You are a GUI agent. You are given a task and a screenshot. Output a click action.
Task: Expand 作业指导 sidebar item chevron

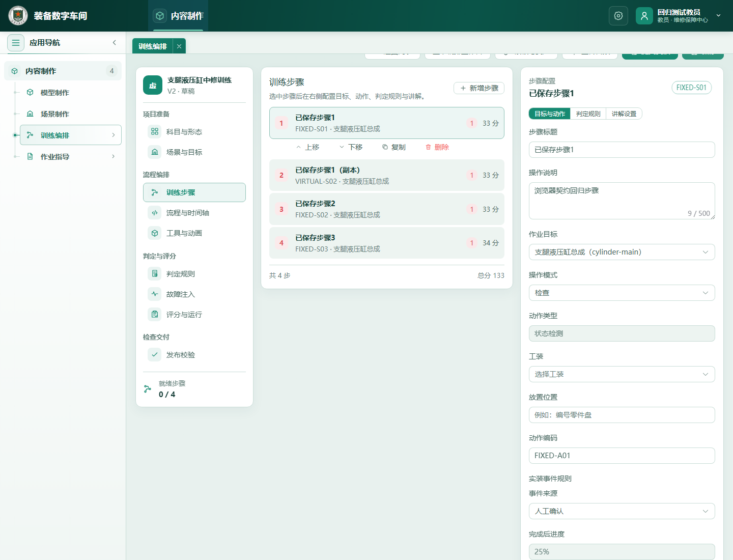pos(113,156)
